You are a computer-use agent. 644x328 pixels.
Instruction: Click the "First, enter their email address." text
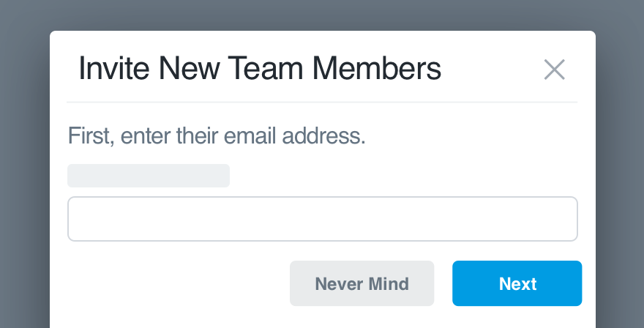point(217,135)
